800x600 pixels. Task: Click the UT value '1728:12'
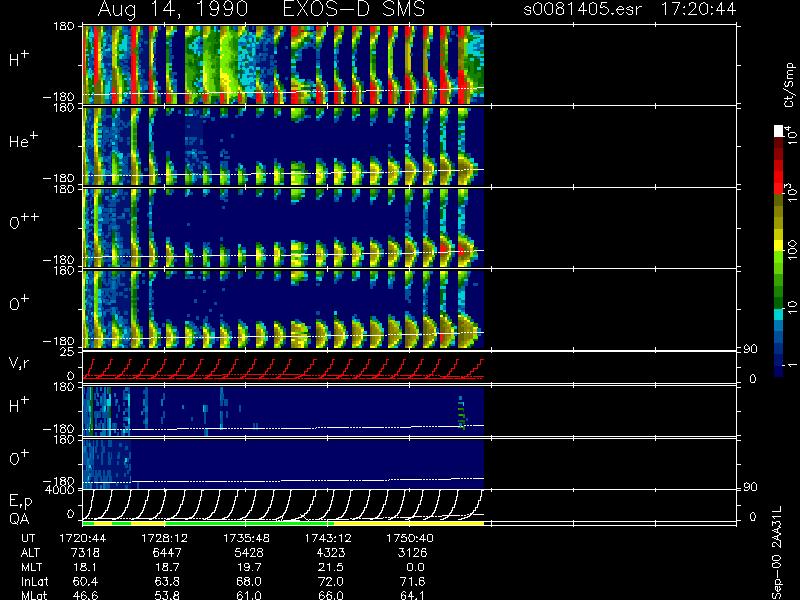pos(164,538)
